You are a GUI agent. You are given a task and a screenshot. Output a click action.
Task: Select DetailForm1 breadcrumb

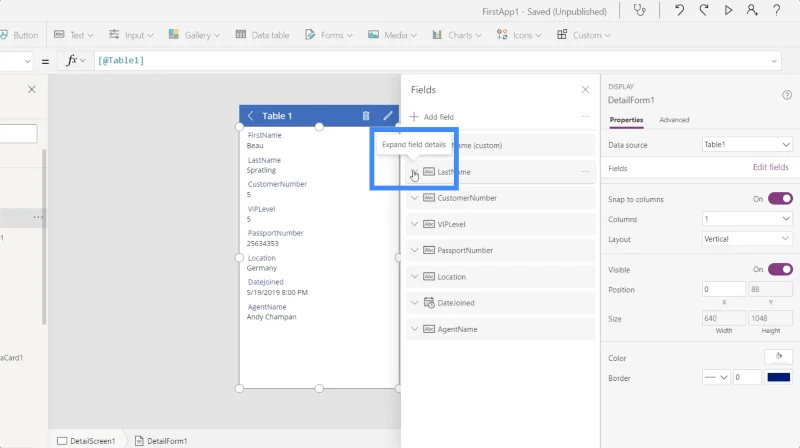point(161,441)
